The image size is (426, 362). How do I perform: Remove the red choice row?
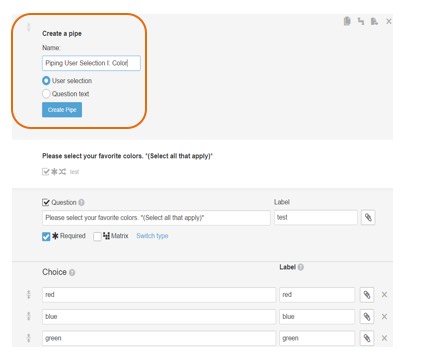384,295
